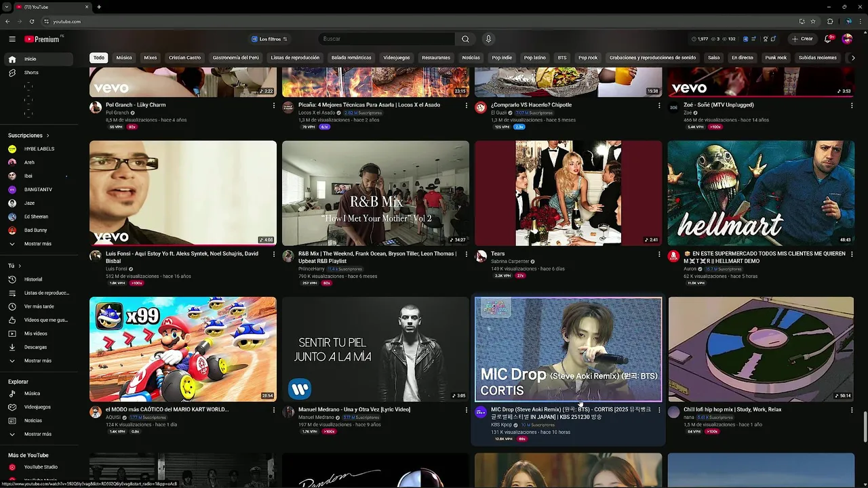The image size is (868, 488).
Task: Bookmark this page with the star
Action: point(813,22)
